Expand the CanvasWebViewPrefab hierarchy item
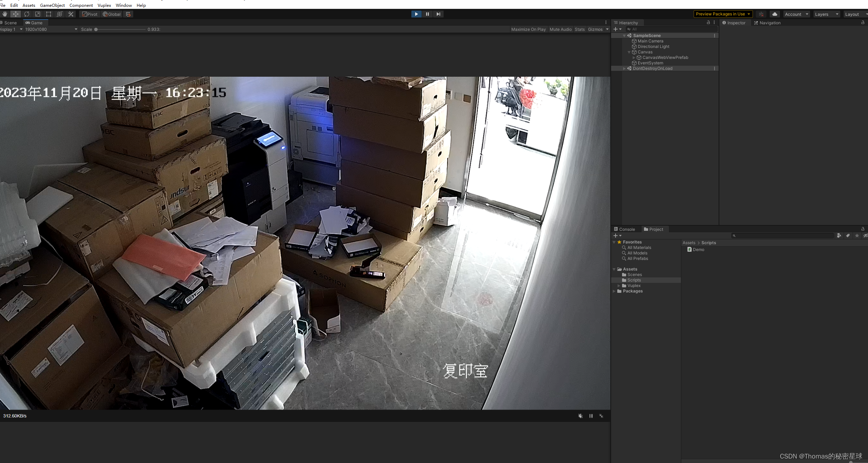The width and height of the screenshot is (868, 463). tap(634, 58)
